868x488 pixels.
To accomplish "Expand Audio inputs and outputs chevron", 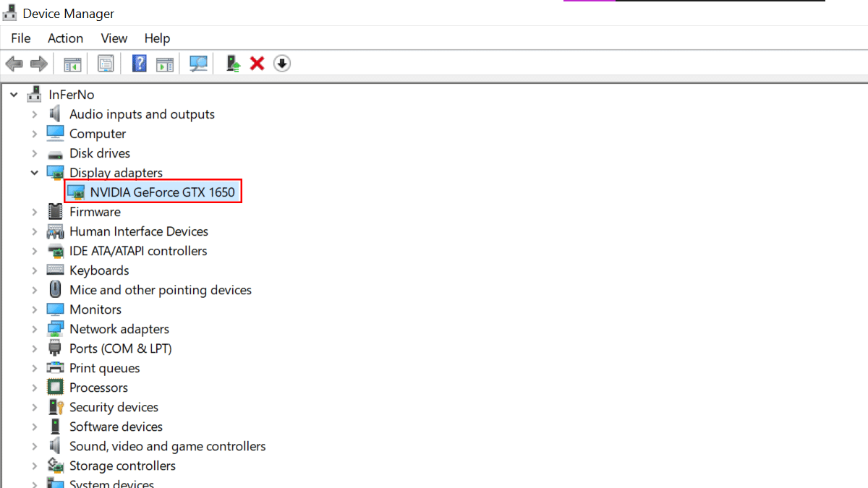I will (34, 114).
